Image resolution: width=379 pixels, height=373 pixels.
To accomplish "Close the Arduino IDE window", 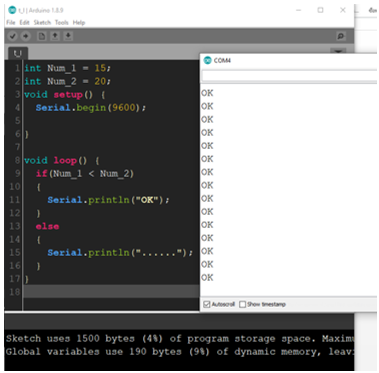I will (x=343, y=10).
